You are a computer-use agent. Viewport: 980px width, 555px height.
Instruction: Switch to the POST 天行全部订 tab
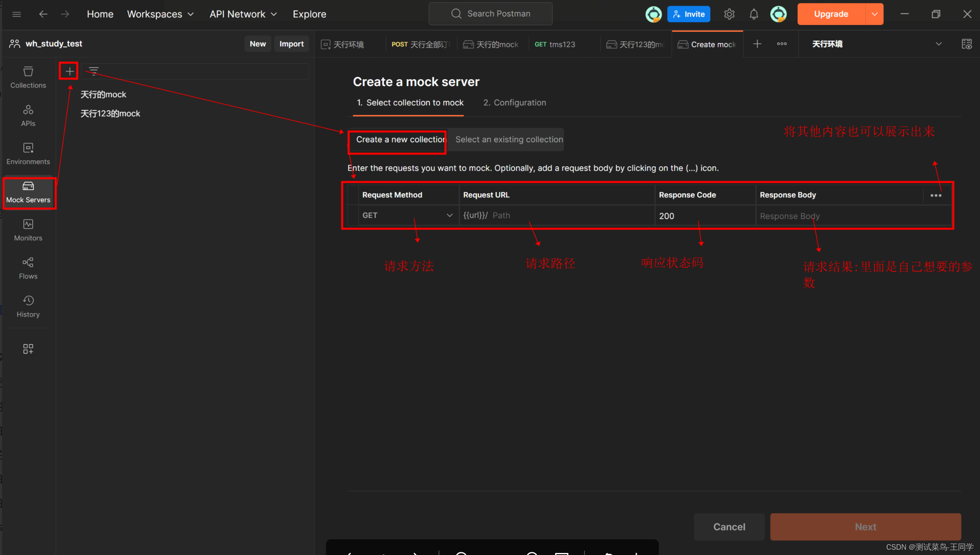(420, 44)
